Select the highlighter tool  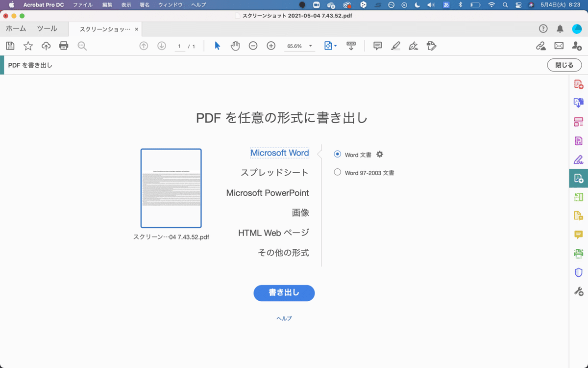(395, 46)
